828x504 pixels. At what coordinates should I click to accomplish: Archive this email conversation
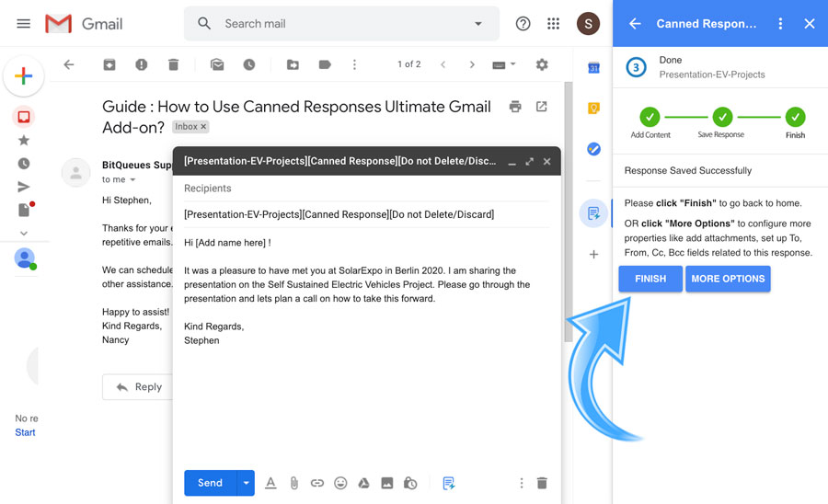[x=109, y=64]
